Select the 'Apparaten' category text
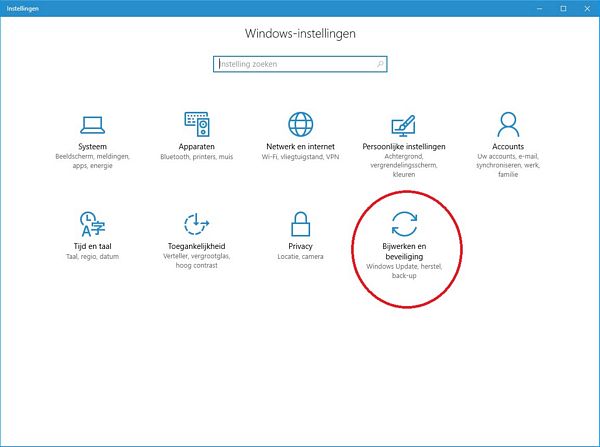The image size is (600, 447). point(197,146)
